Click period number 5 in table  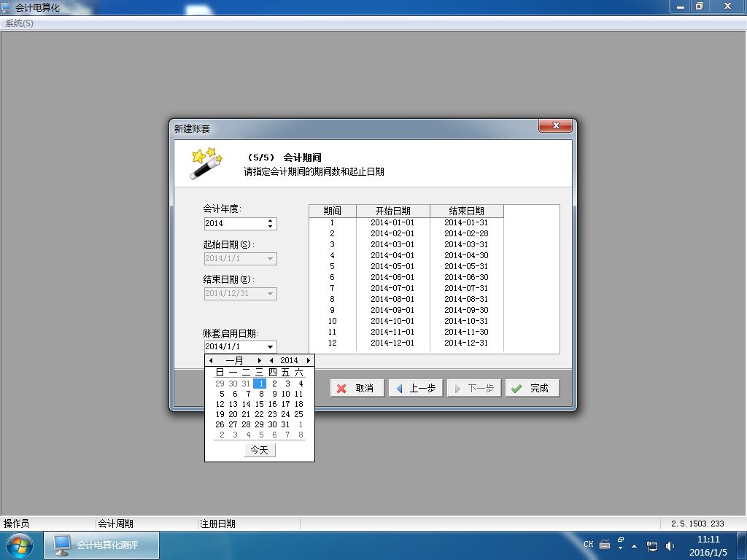[x=332, y=266]
